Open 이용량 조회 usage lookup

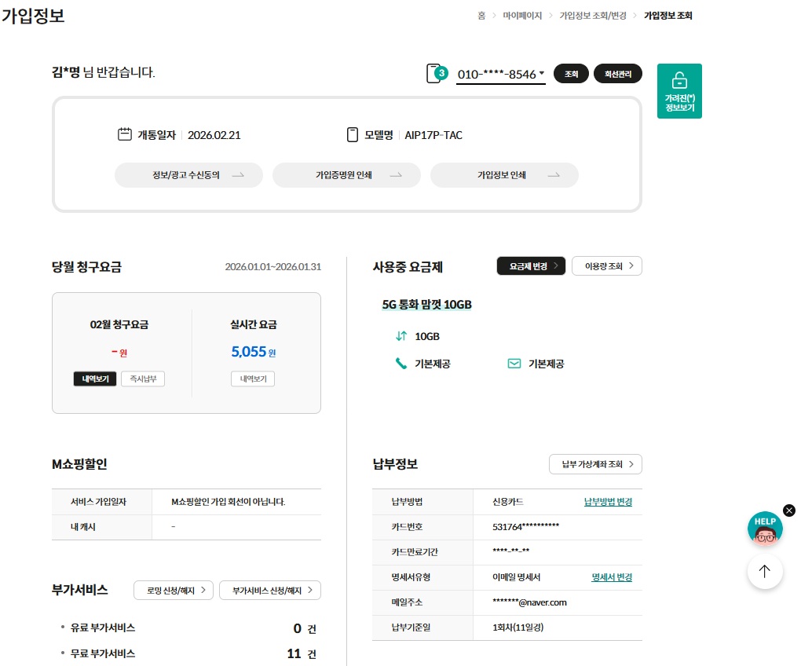(607, 266)
